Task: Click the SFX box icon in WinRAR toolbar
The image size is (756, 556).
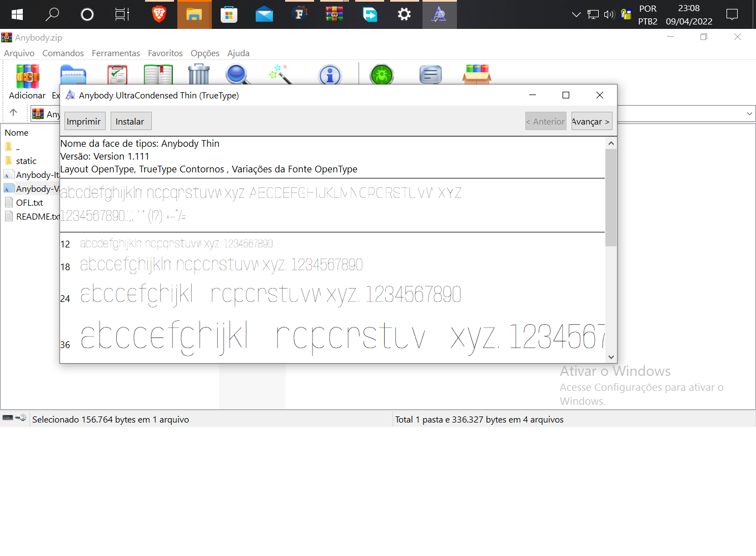Action: tap(477, 75)
